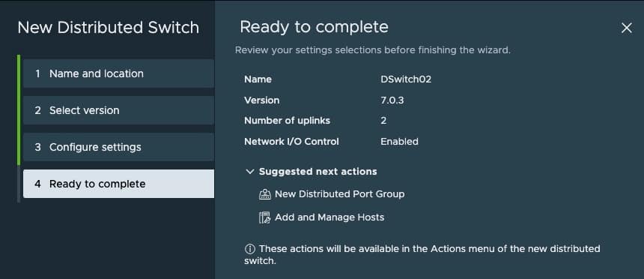The image size is (644, 279).
Task: Click the Review your settings description text
Action: tap(372, 50)
